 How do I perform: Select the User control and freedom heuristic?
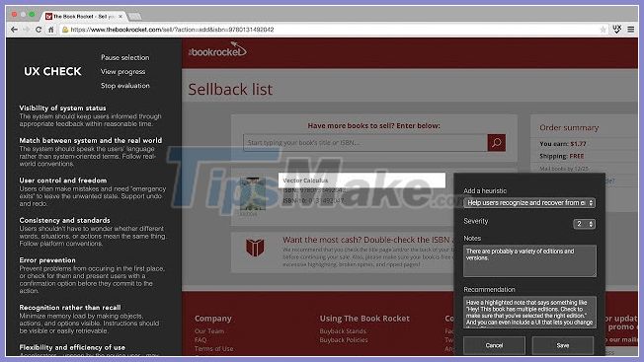pos(63,181)
